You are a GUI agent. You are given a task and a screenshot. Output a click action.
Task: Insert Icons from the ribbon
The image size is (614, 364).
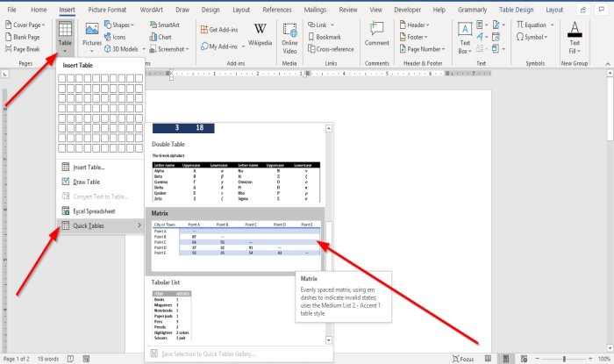(x=115, y=37)
